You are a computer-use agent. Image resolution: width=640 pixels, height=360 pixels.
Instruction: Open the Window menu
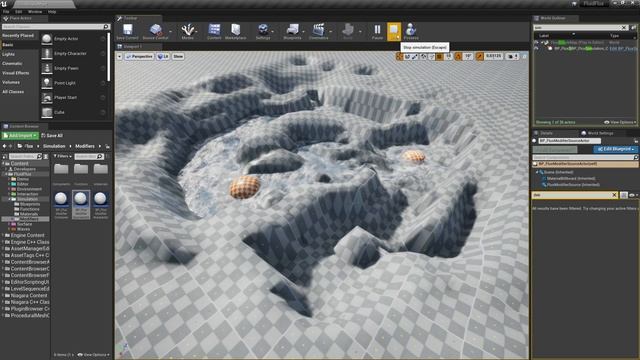[35, 11]
